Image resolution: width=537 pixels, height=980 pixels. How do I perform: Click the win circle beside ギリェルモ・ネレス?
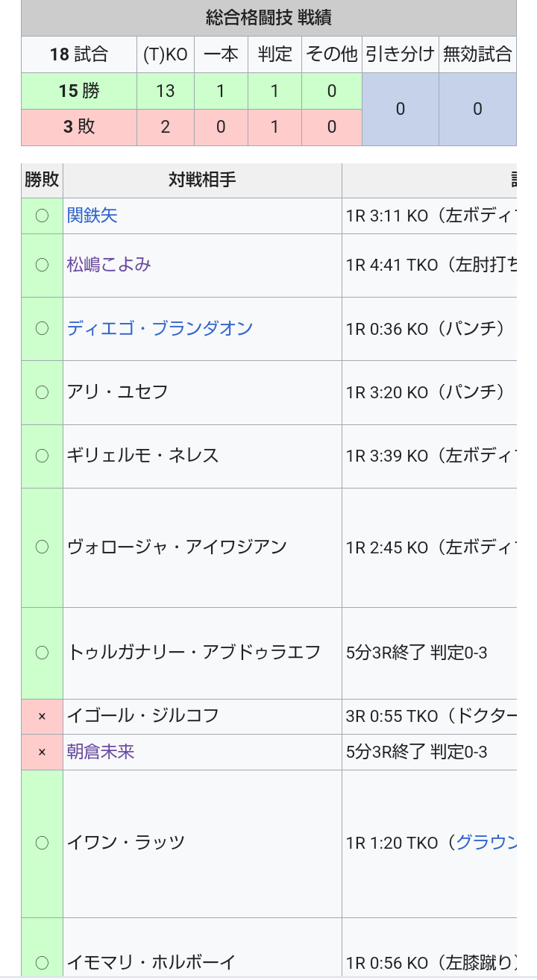(42, 456)
